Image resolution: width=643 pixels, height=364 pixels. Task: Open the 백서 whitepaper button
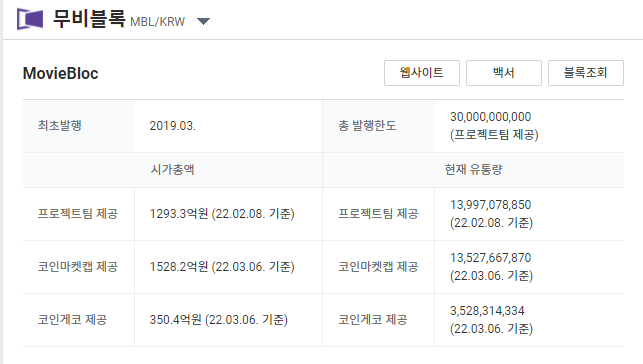pos(504,73)
